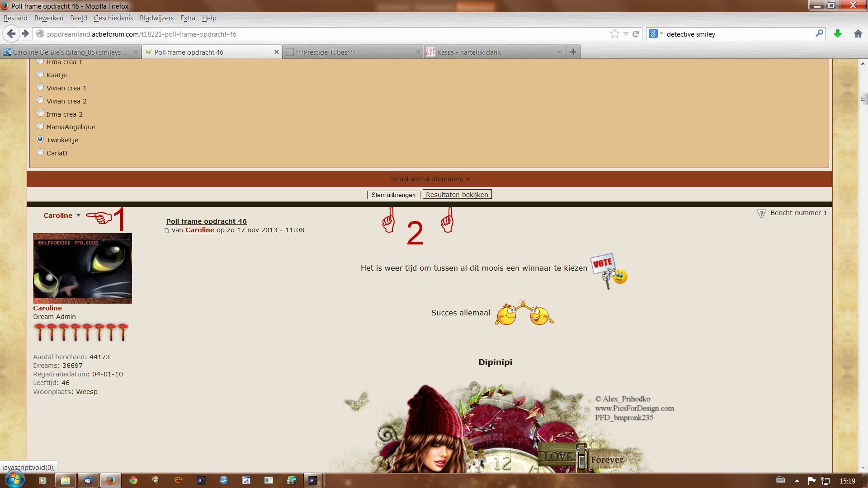Open a new tab with plus
Viewport: 868px width, 488px height.
coord(573,52)
